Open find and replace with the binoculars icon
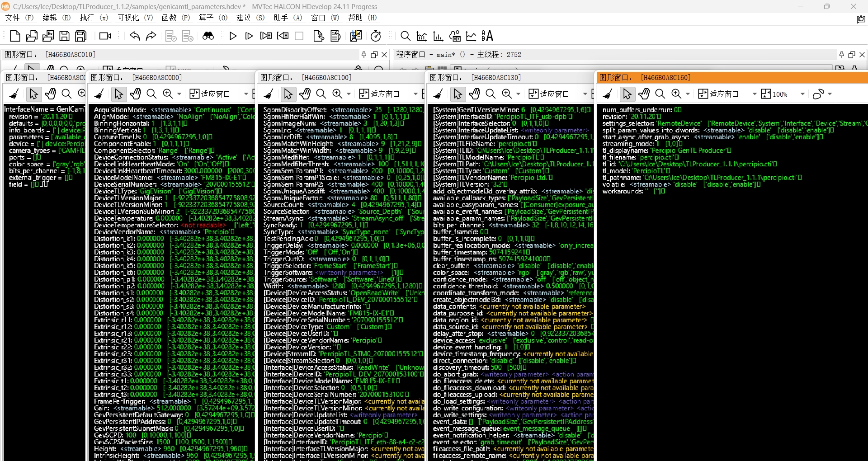868x461 pixels. [x=208, y=36]
